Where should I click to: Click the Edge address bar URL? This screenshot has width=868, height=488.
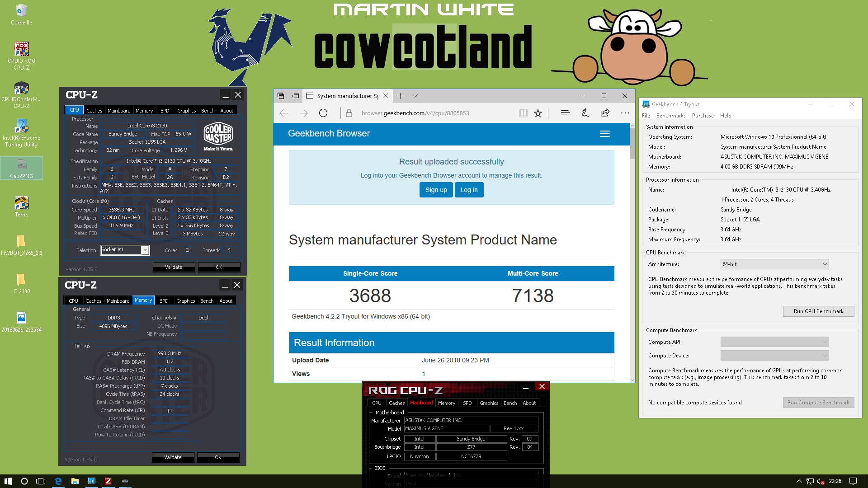click(x=415, y=113)
